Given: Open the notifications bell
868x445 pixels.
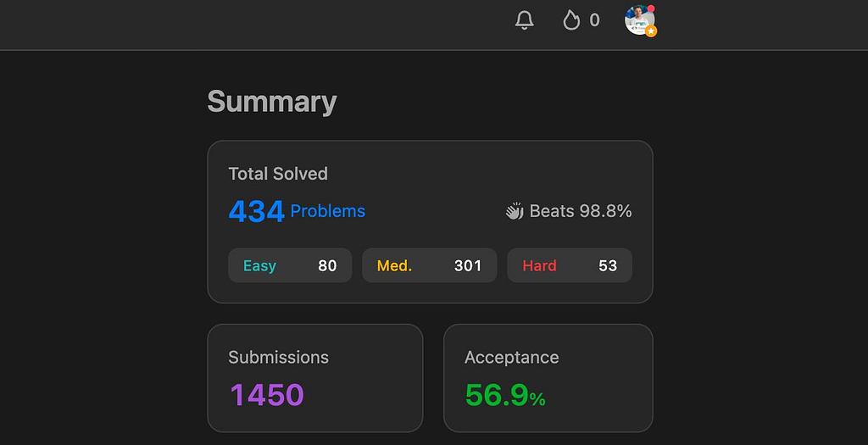Looking at the screenshot, I should (525, 20).
